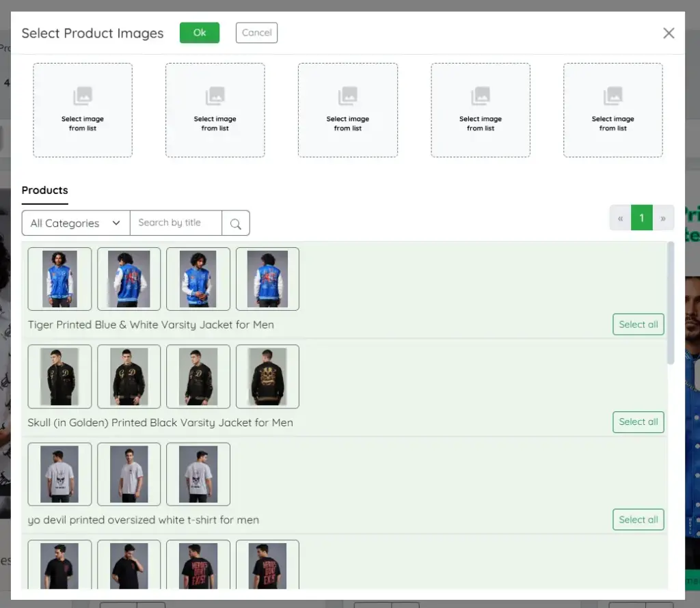Image resolution: width=700 pixels, height=608 pixels.
Task: Select the rightmost image slot placeholder
Action: pyautogui.click(x=612, y=109)
